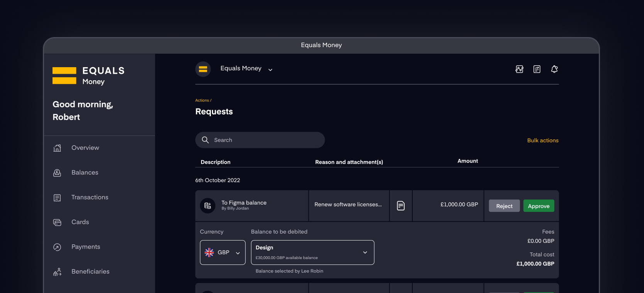Open the Payments section
This screenshot has width=644, height=293.
click(86, 247)
